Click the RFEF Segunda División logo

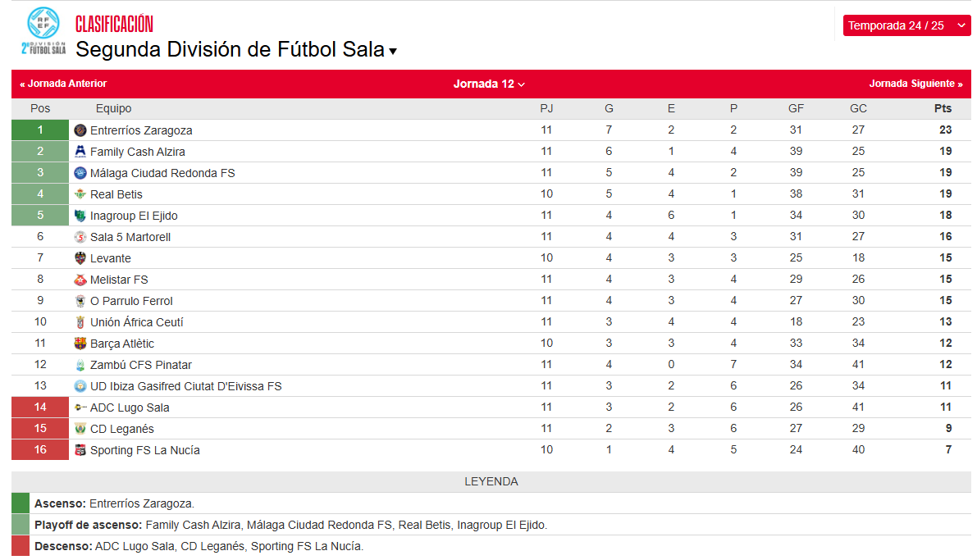click(x=43, y=31)
